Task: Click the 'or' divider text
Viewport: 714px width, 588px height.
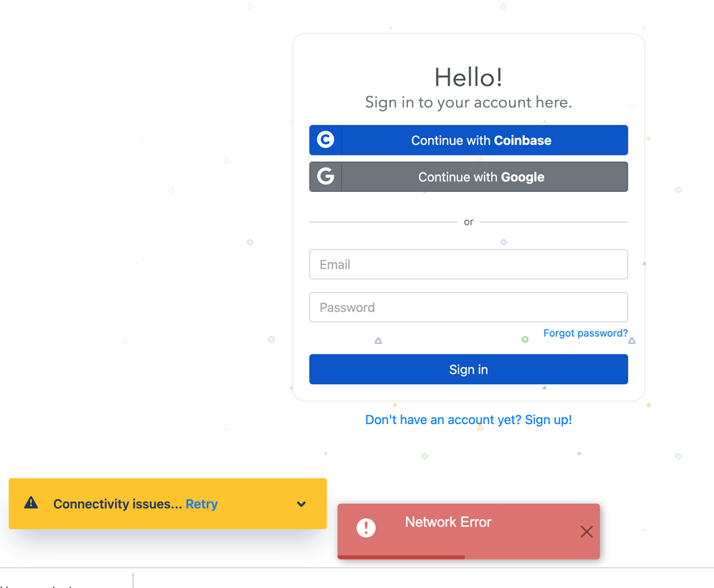Action: (x=469, y=221)
